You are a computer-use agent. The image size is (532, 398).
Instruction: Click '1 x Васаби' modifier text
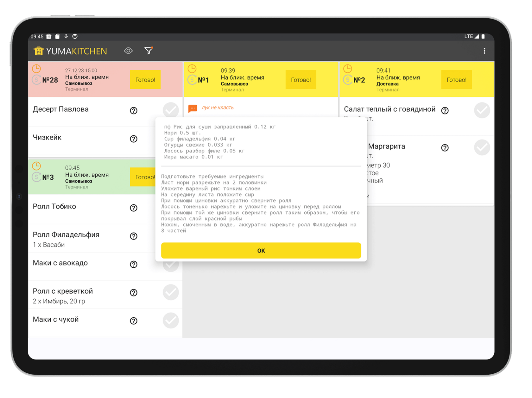pos(49,245)
